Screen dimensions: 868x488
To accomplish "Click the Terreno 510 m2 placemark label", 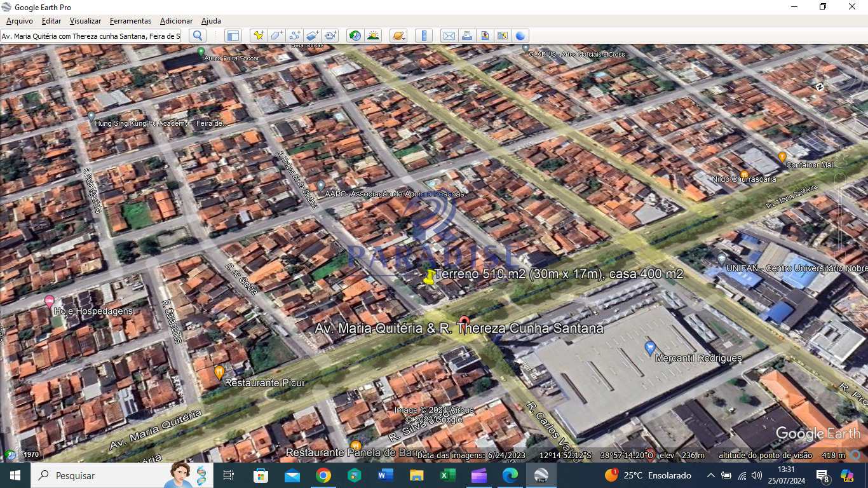I will (560, 274).
